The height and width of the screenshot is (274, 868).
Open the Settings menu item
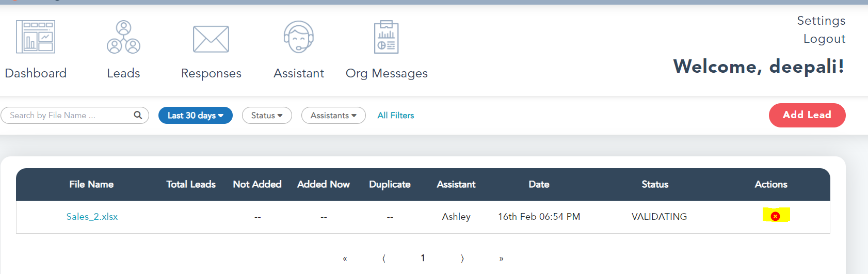click(x=821, y=21)
